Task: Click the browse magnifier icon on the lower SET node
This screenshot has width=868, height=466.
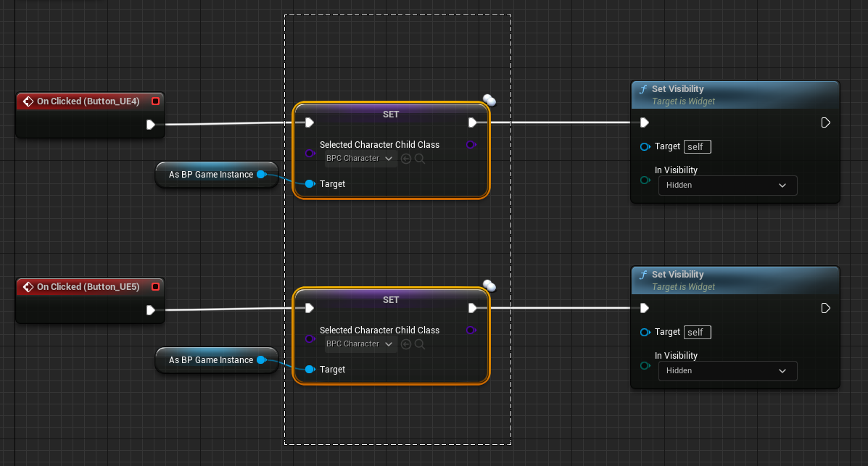Action: (420, 344)
